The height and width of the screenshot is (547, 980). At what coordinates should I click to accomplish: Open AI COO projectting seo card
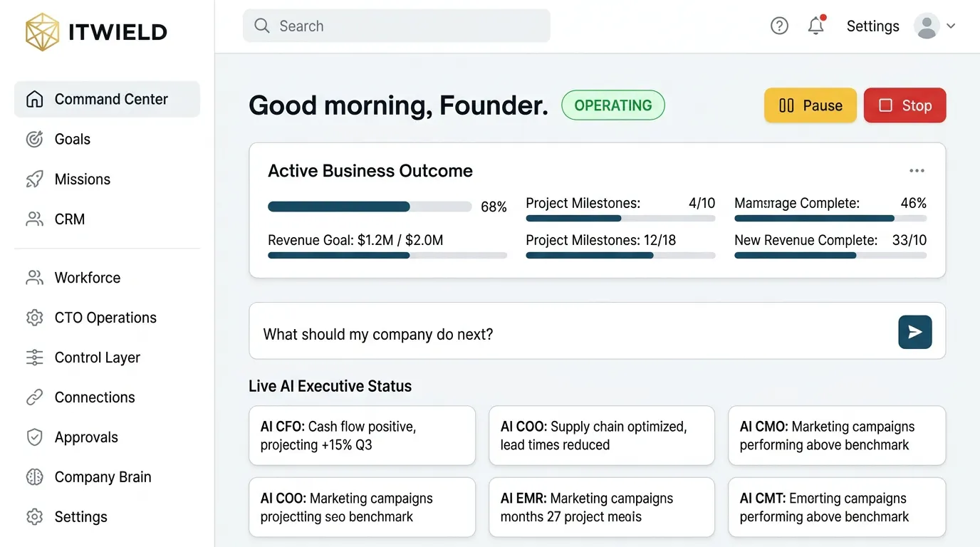click(x=362, y=507)
